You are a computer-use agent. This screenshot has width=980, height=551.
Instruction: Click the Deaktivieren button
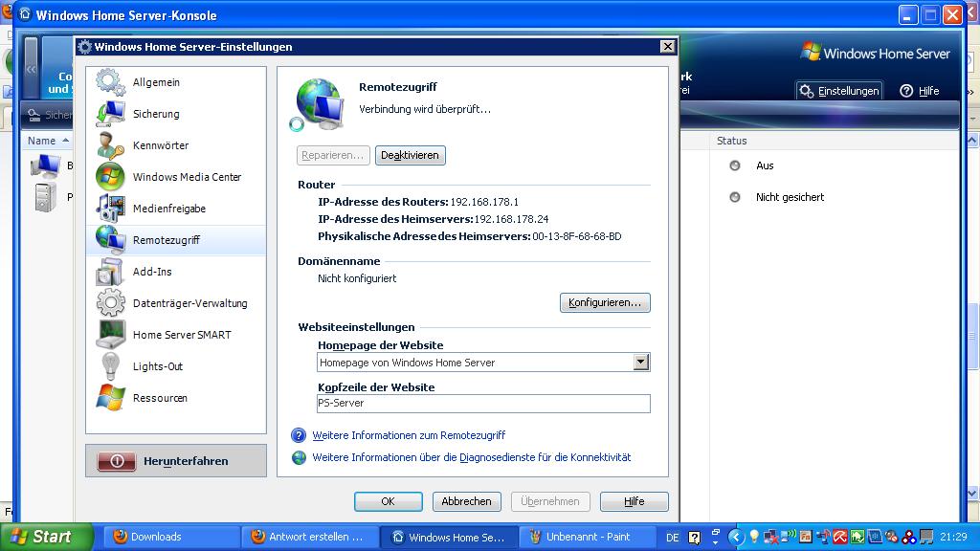click(410, 155)
